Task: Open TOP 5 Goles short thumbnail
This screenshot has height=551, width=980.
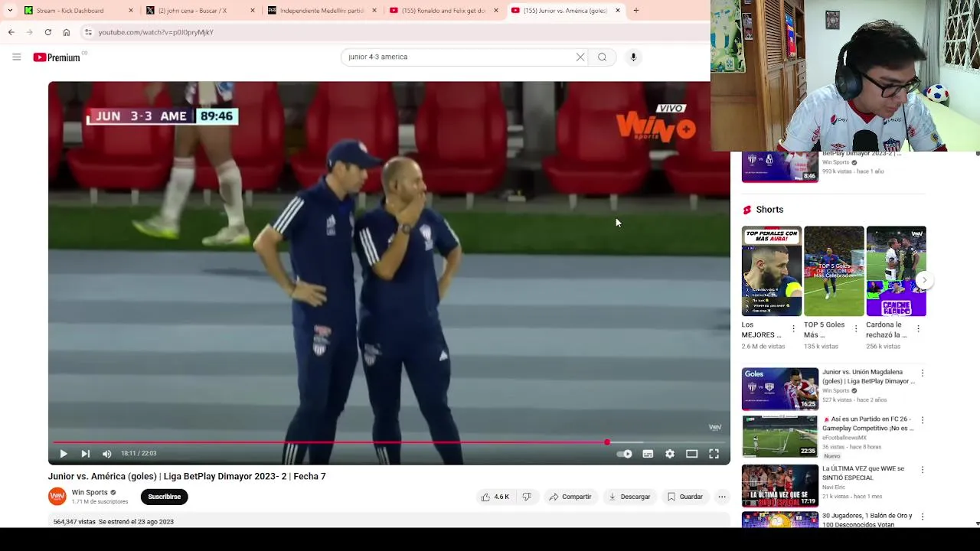Action: 834,271
